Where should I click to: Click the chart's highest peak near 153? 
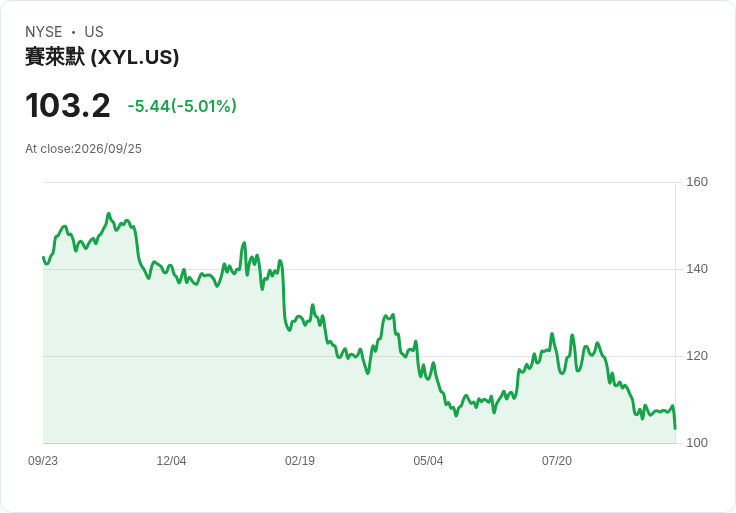(108, 214)
